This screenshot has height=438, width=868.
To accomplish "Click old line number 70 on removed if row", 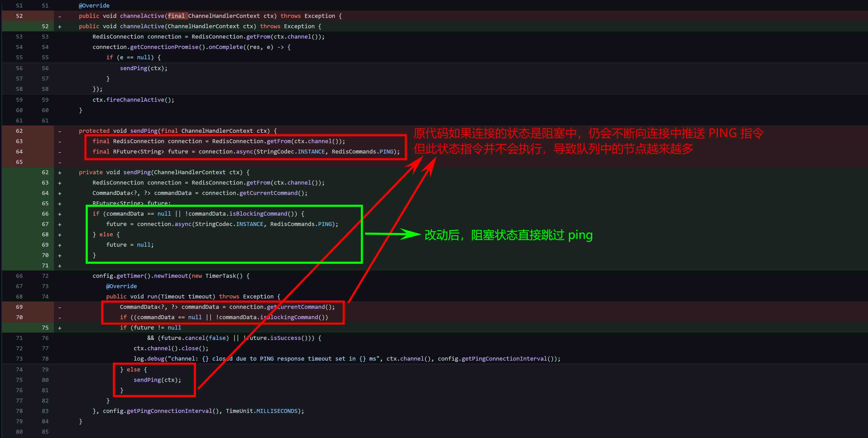I will 19,317.
